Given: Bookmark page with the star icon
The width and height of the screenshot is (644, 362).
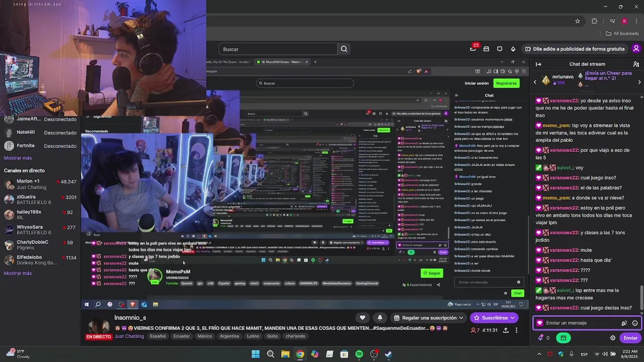Looking at the screenshot, I should click(x=578, y=21).
